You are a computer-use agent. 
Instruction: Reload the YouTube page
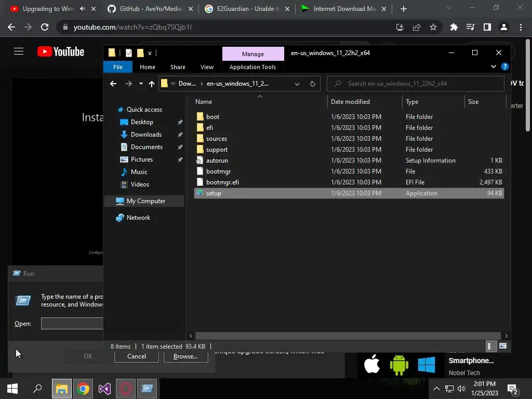point(45,27)
